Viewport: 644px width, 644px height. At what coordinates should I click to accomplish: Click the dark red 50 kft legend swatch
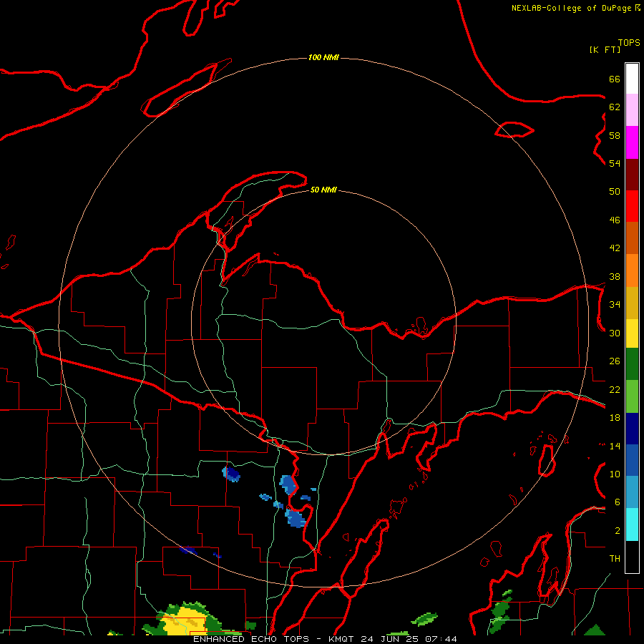pos(632,175)
